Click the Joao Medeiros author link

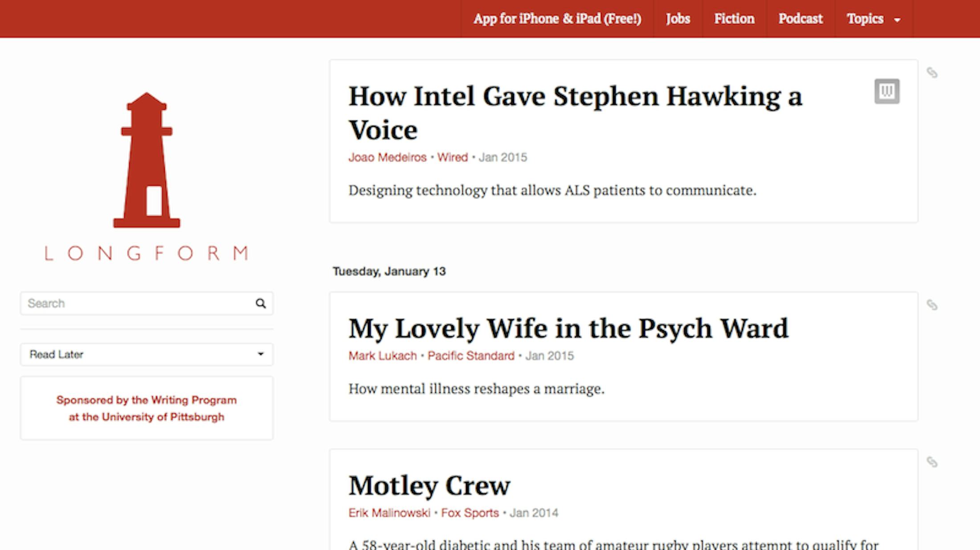(387, 157)
